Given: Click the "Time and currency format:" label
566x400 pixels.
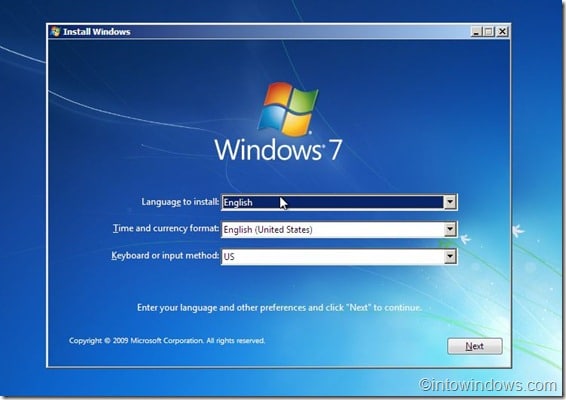Looking at the screenshot, I should click(x=166, y=229).
